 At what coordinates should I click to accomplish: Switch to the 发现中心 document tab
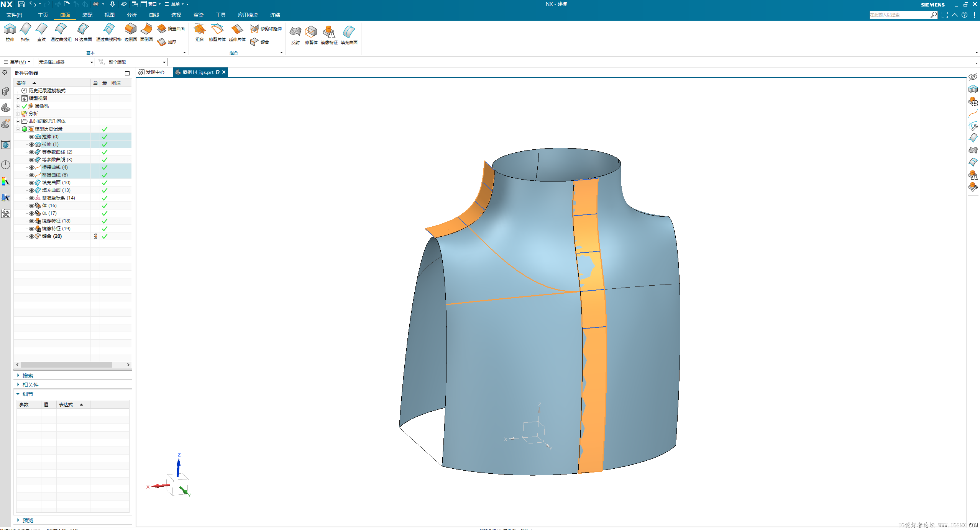click(152, 72)
